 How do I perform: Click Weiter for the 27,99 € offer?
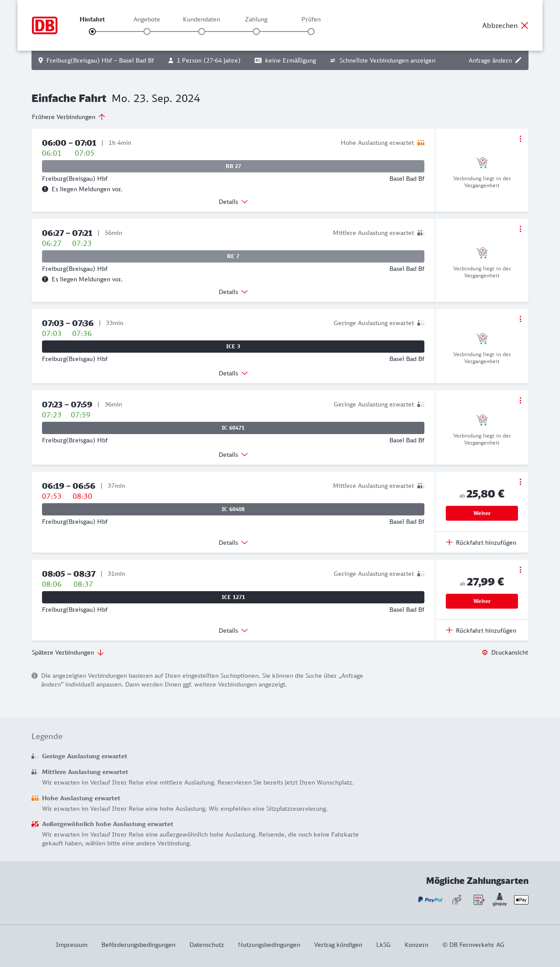[x=482, y=601]
